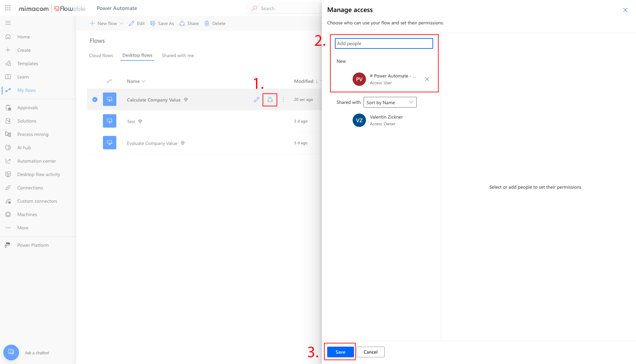Click the Delete trash icon in the toolbar

pos(207,23)
